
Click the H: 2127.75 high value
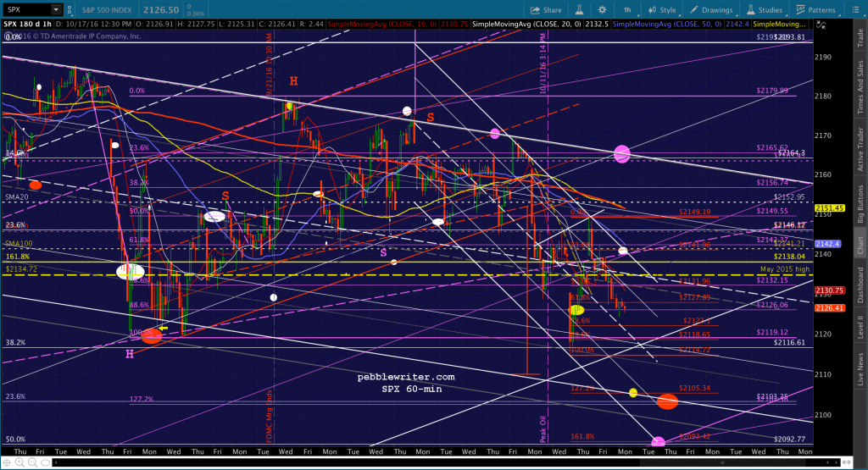click(195, 25)
